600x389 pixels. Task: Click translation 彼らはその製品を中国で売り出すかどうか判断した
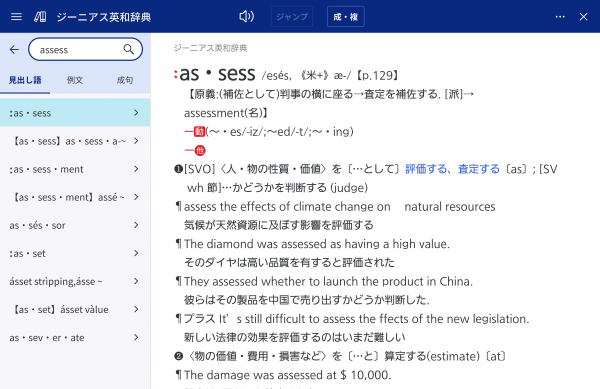click(307, 300)
